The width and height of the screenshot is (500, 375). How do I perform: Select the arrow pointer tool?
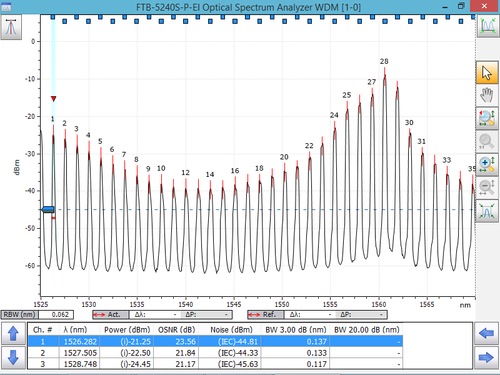tap(487, 72)
